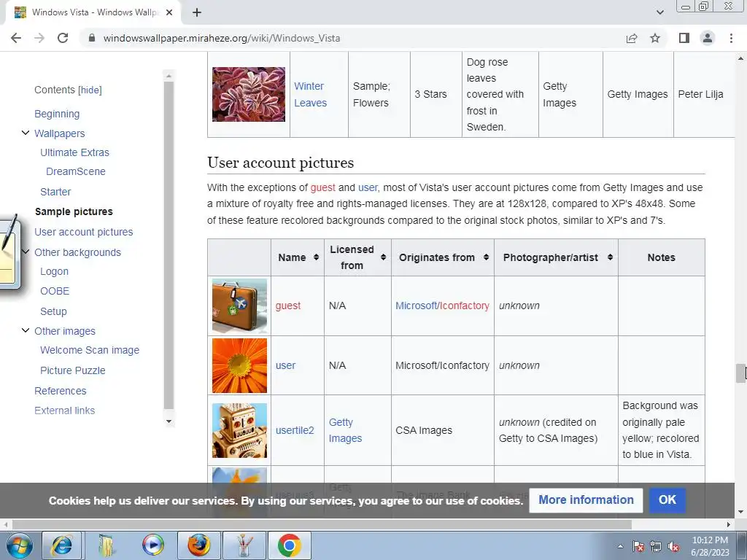Open Getty Images link in usertile2 row
This screenshot has width=747, height=560.
tap(345, 430)
